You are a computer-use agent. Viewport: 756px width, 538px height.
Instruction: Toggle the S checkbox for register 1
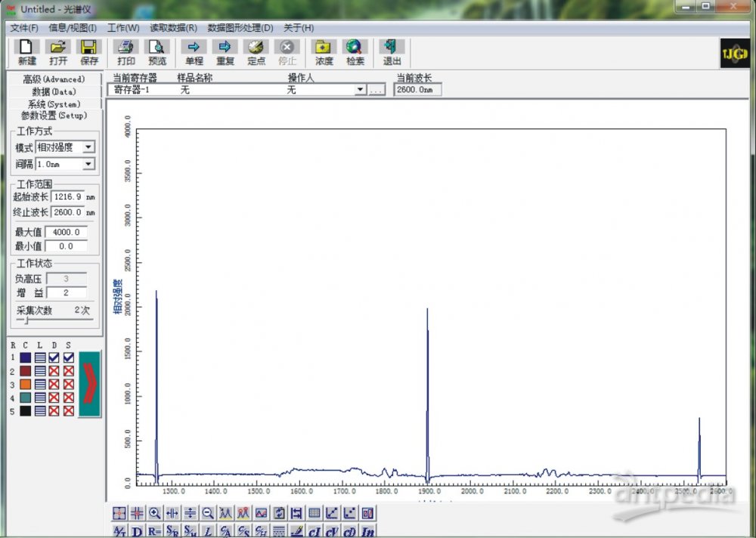coord(69,358)
